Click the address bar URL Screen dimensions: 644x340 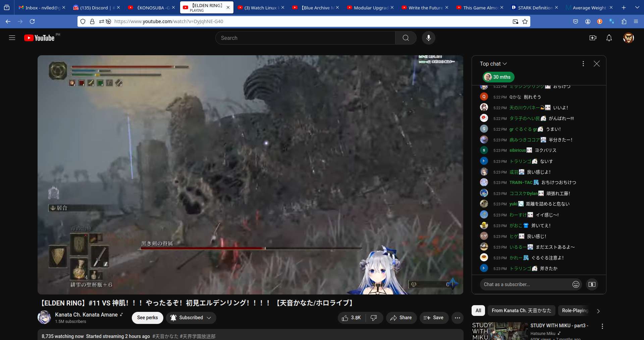click(x=169, y=21)
